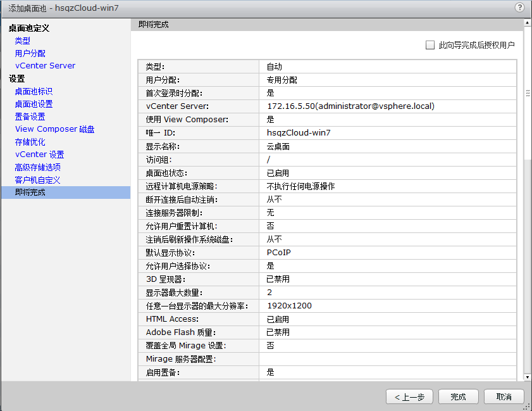Click the 类型 row label in table

[155, 66]
